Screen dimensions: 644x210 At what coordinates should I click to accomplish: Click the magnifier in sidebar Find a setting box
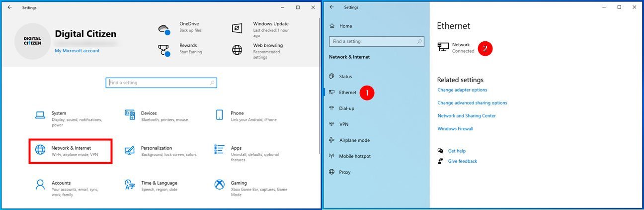click(420, 41)
